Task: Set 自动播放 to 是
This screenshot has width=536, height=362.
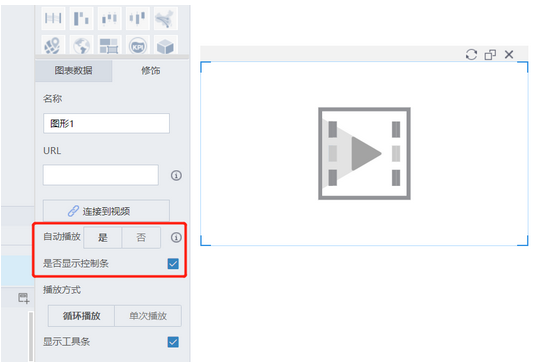Action: click(103, 237)
